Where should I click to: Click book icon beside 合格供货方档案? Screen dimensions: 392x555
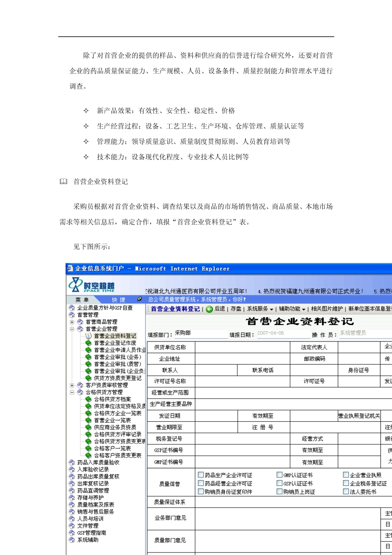click(88, 399)
